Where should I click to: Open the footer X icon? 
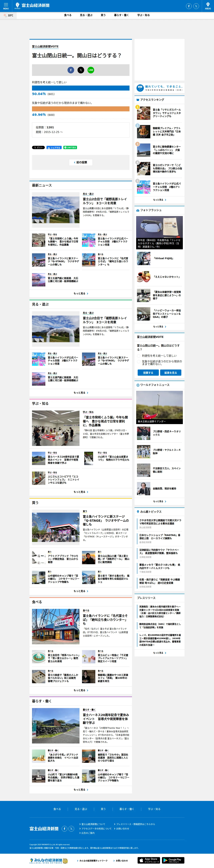click(x=71, y=829)
